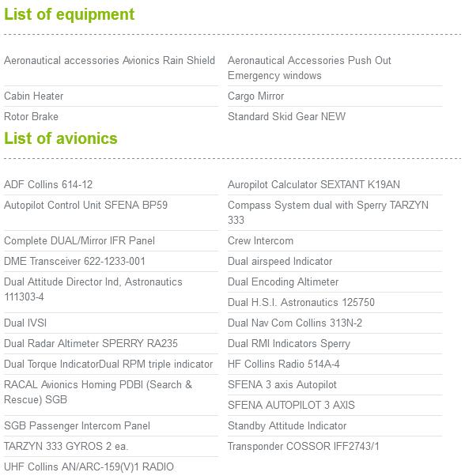This screenshot has height=476, width=465.
Task: Click Standard Skid Gear NEW entry
Action: pos(286,116)
